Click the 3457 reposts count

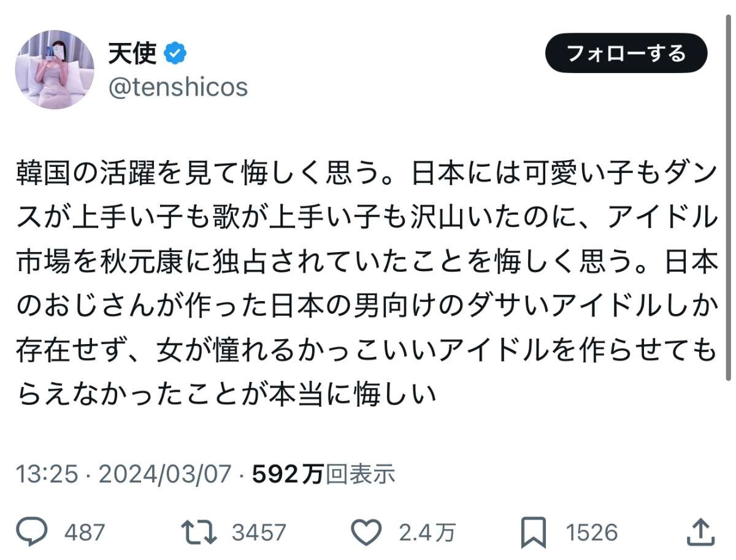coord(259,532)
